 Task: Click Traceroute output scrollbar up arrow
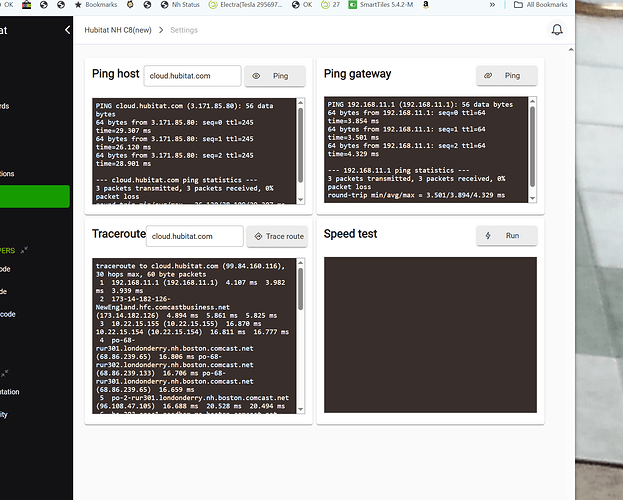pos(301,262)
